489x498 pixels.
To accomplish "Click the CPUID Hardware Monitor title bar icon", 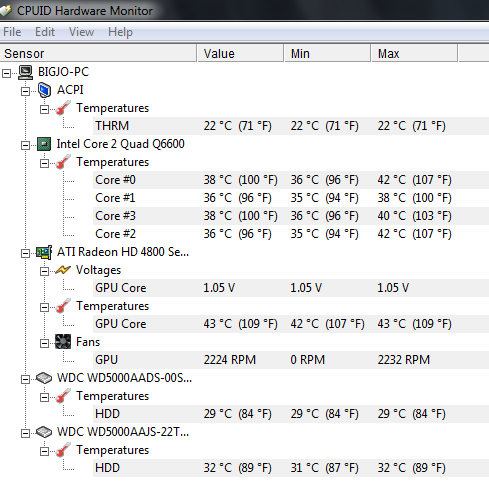I will tap(6, 11).
